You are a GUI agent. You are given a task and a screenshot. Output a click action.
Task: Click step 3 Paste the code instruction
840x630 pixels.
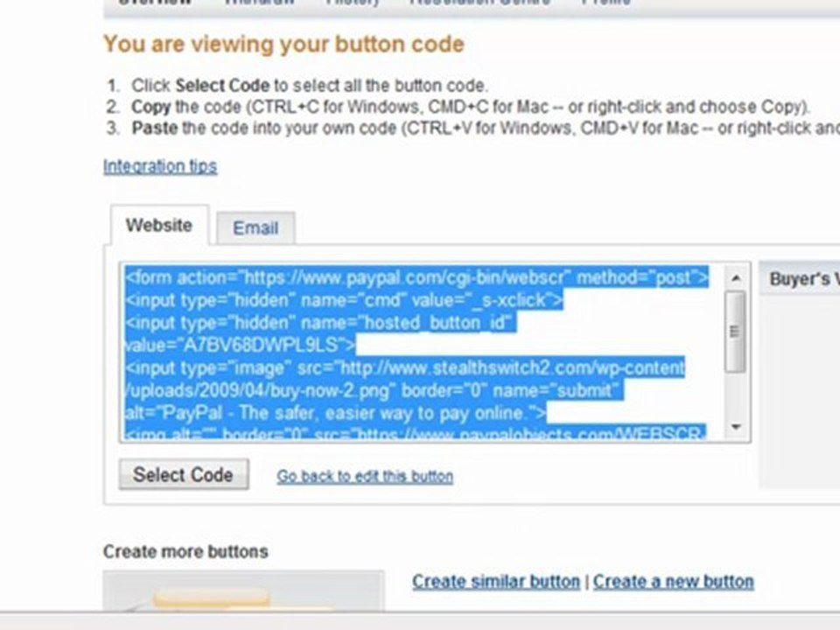pos(486,129)
